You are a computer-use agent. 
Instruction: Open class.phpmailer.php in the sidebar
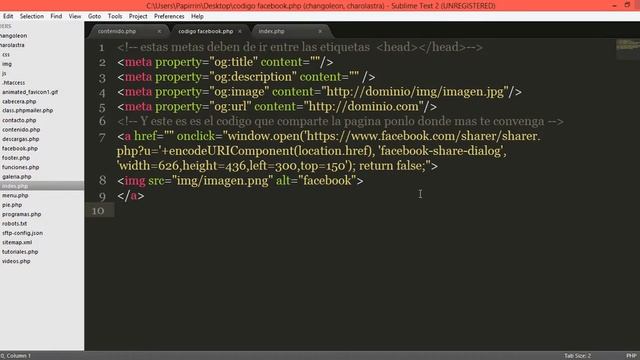[27, 110]
